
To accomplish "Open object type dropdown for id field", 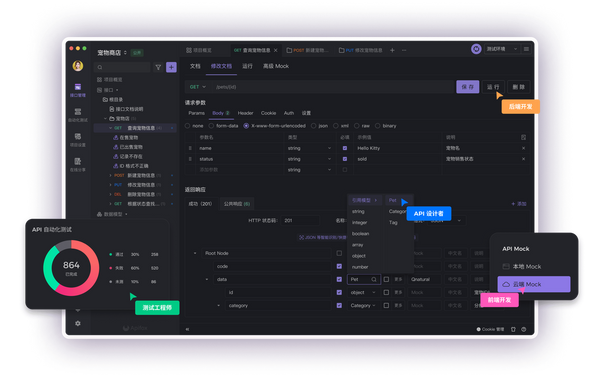I will coord(363,292).
